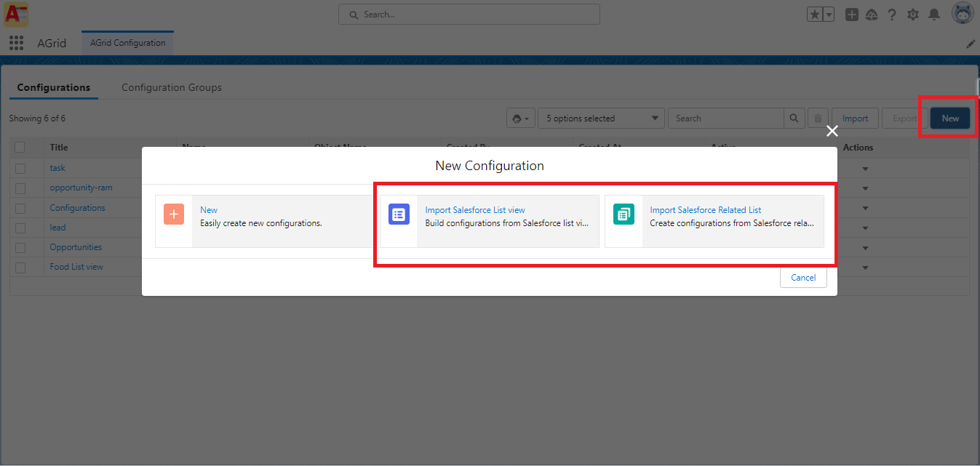
Task: Close the New Configuration dialog with X
Action: click(832, 131)
